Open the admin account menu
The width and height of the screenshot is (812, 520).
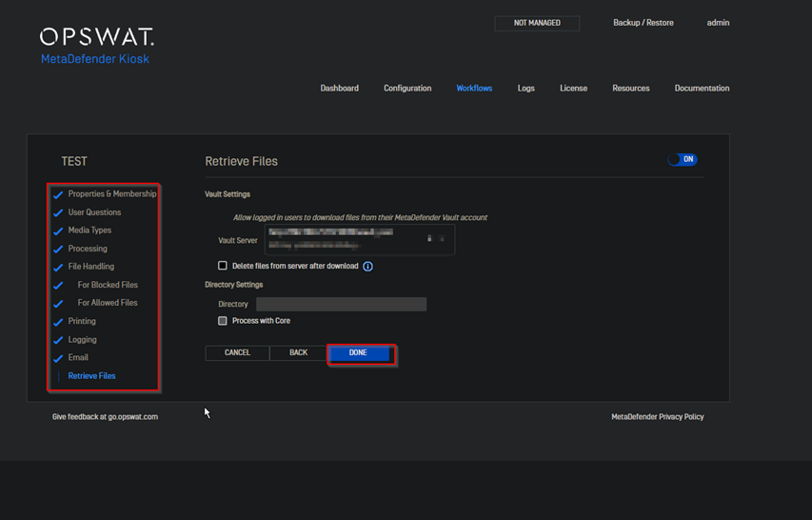pyautogui.click(x=719, y=23)
